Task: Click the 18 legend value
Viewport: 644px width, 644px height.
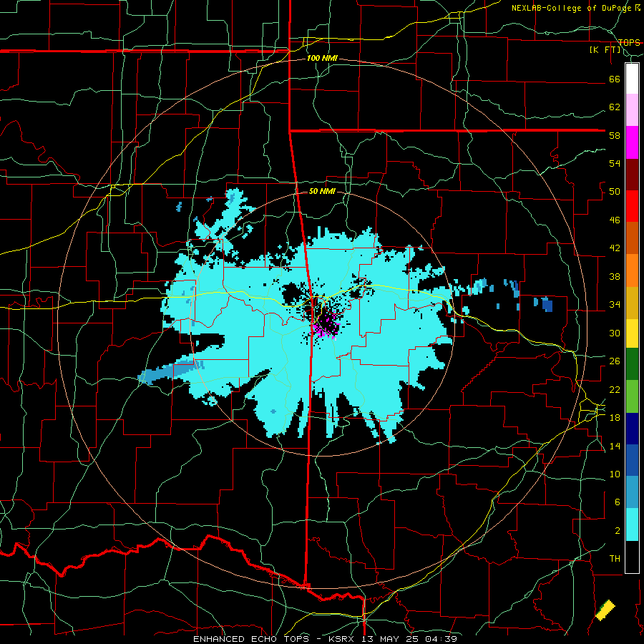Action: [615, 418]
